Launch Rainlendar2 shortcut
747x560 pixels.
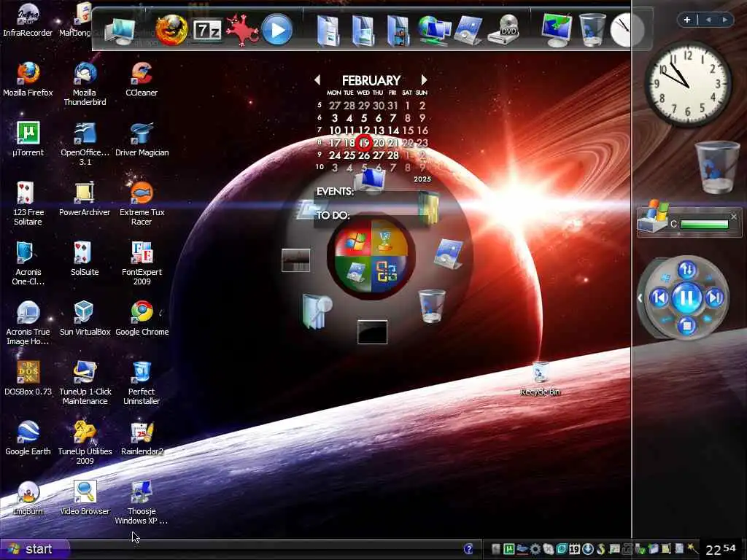142,437
